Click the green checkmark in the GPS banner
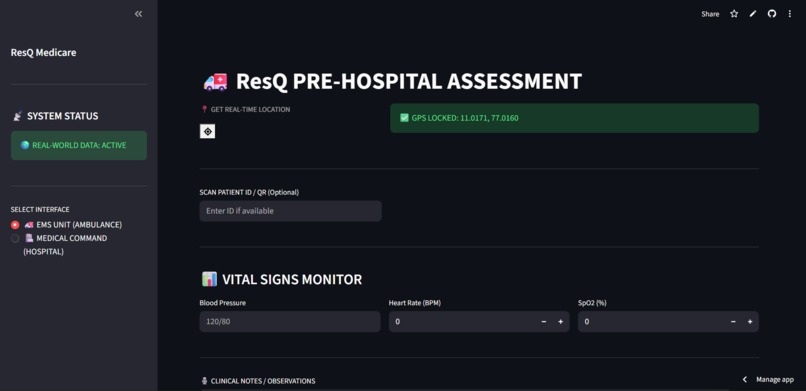The image size is (806, 391). [404, 118]
